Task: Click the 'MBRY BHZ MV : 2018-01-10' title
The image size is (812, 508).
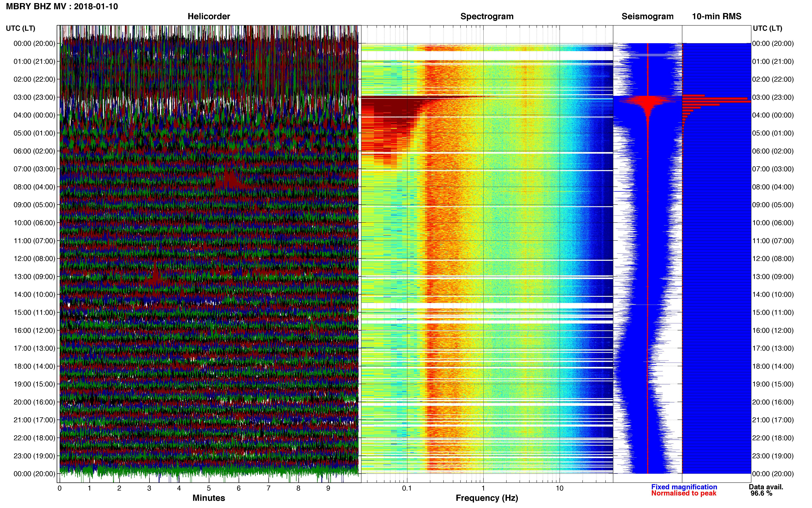Action: click(62, 6)
